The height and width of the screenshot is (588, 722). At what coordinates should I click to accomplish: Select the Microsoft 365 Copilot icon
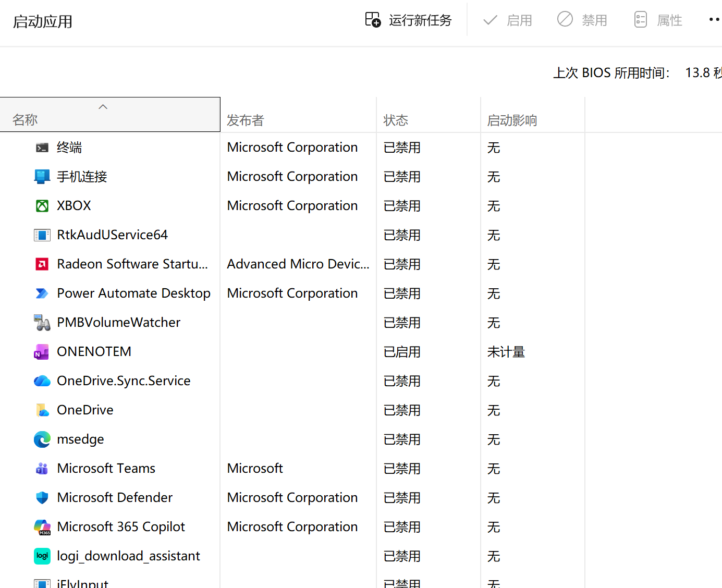click(42, 527)
